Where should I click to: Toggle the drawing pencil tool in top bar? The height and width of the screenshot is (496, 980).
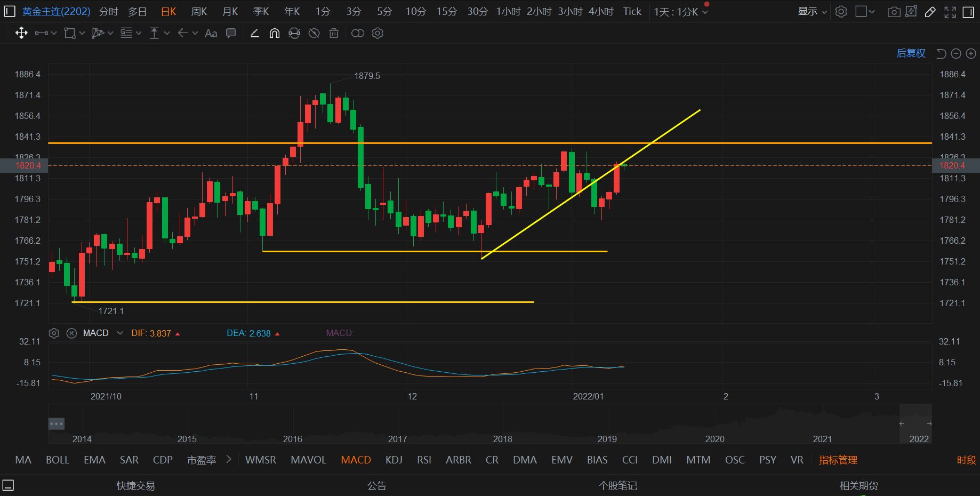pos(930,12)
